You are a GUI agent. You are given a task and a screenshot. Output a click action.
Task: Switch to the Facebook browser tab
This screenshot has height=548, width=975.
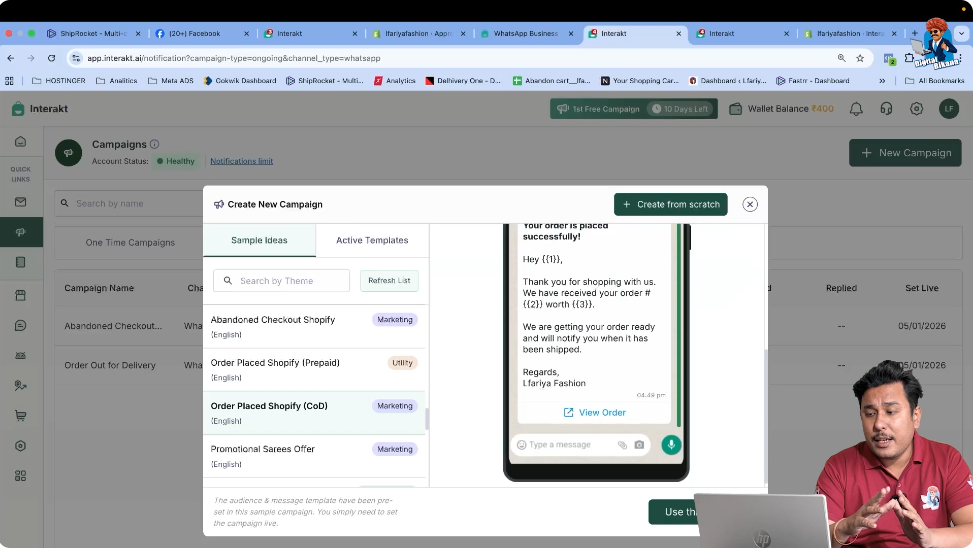point(200,34)
